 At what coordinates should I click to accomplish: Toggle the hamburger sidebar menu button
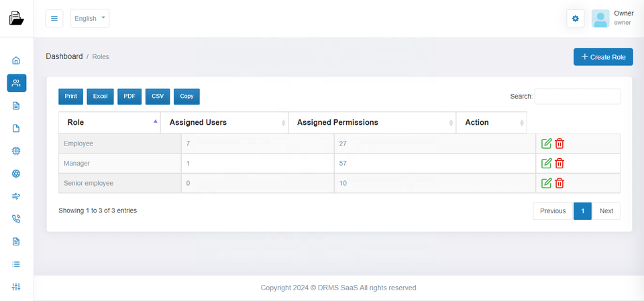(54, 19)
